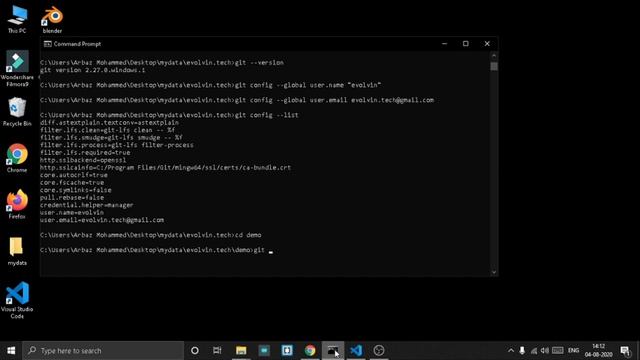Click the 'core.symlinks=false' line
The width and height of the screenshot is (640, 360).
(x=76, y=190)
